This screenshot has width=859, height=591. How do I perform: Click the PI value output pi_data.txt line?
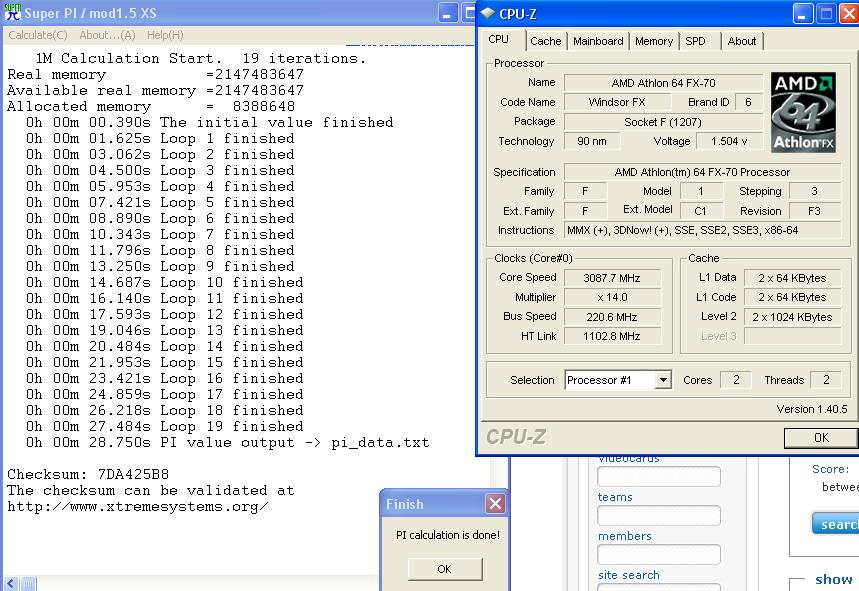[228, 442]
